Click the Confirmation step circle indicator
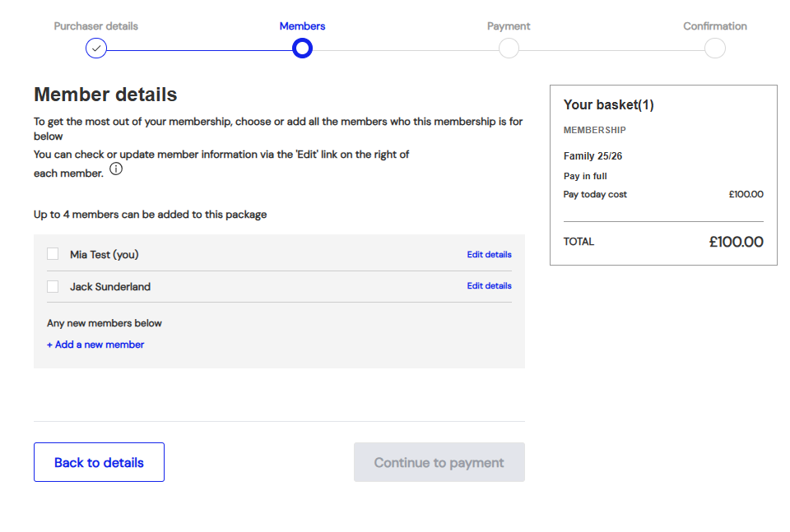The height and width of the screenshot is (532, 790). point(715,49)
